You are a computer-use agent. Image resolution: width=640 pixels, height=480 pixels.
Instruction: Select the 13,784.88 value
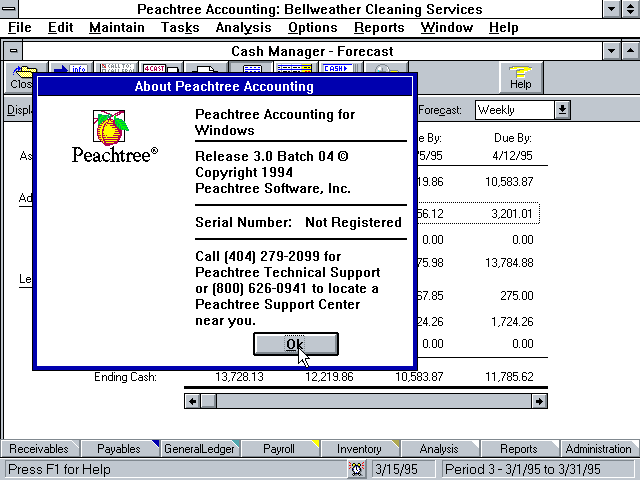(x=509, y=263)
